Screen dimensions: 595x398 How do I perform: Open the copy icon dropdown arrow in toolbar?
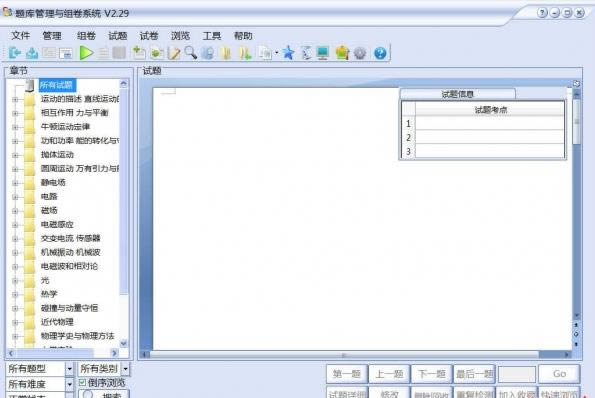tap(276, 53)
